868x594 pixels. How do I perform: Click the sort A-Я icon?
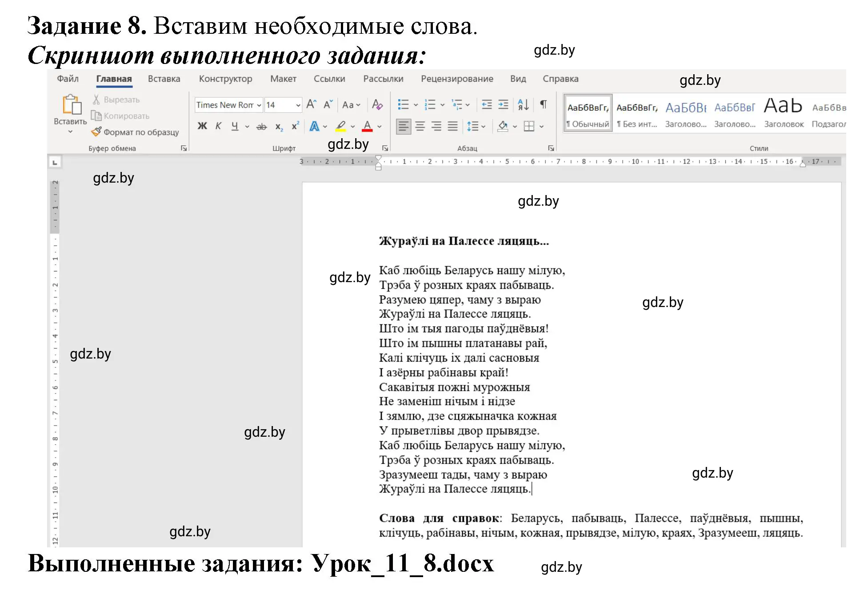tap(524, 105)
